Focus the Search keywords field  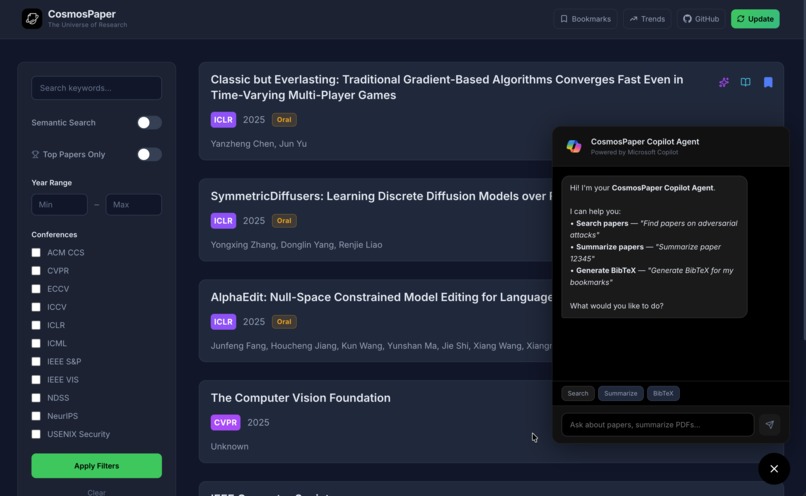[x=97, y=88]
